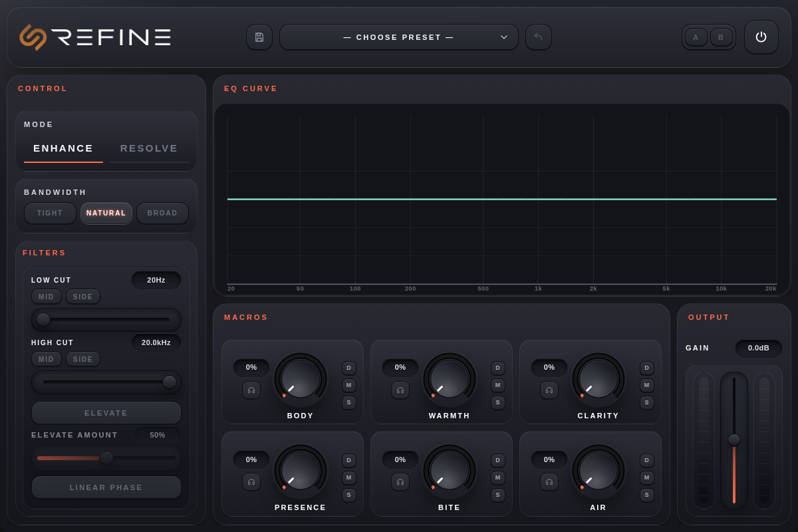The height and width of the screenshot is (532, 798).
Task: Enable D on Presence macro
Action: [x=349, y=460]
